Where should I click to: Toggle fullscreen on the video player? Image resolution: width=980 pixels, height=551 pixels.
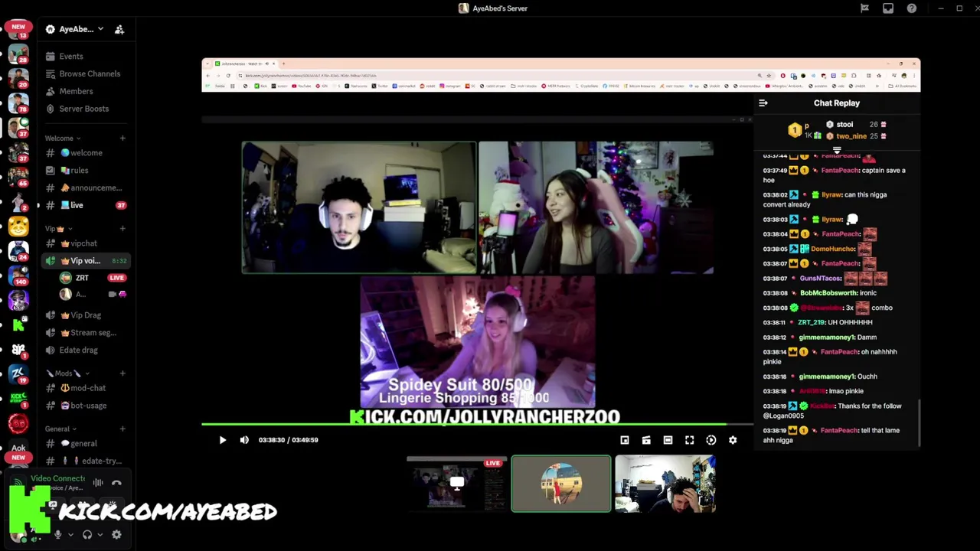tap(689, 440)
